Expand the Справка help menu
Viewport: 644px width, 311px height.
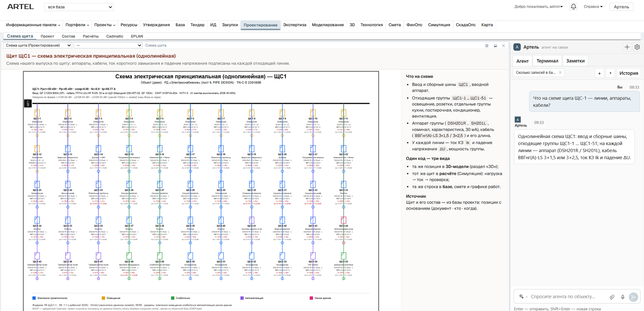pos(593,7)
